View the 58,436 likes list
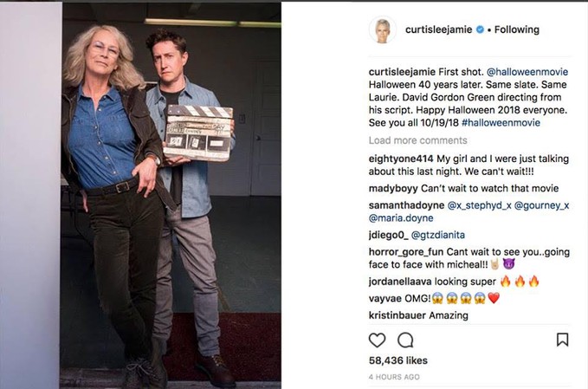This screenshot has width=588, height=389. [397, 360]
